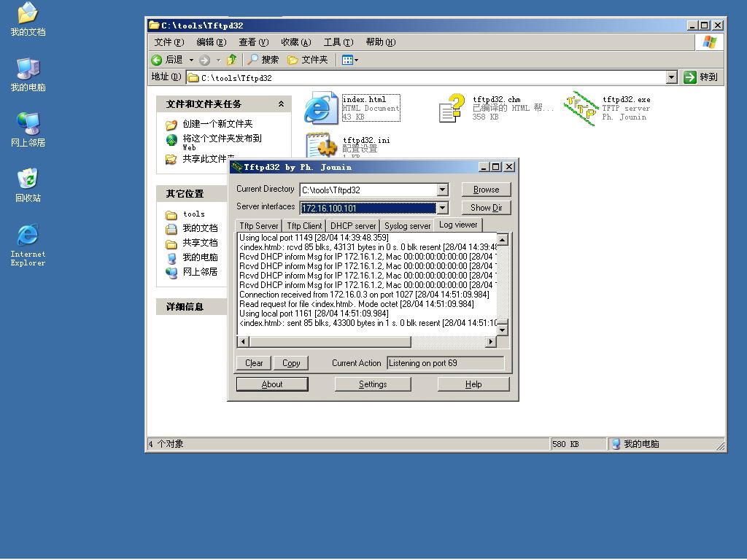747x560 pixels.
Task: Click the Go button icon beside address bar
Action: [690, 77]
